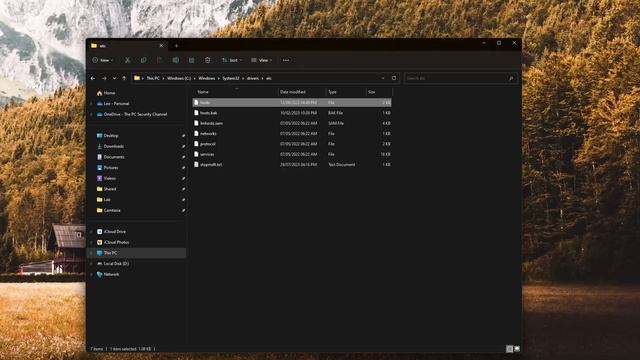Expand the This PC tree node

[91, 253]
